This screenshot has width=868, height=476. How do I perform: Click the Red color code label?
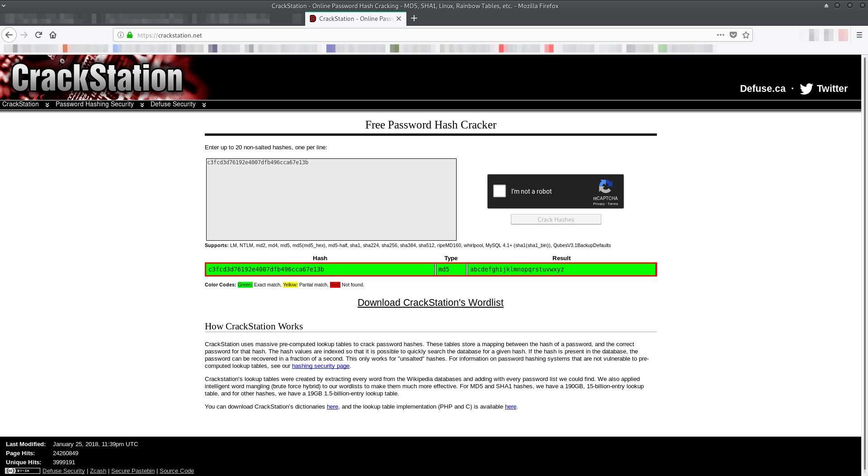335,285
